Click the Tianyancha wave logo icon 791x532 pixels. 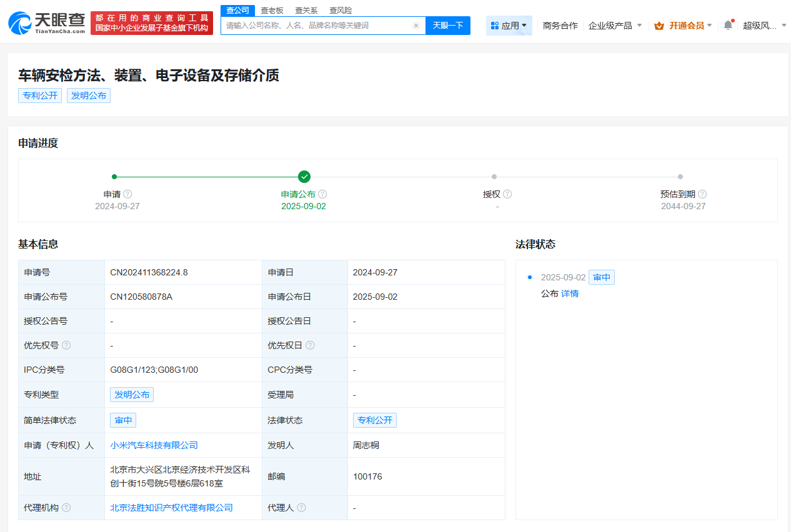22,22
